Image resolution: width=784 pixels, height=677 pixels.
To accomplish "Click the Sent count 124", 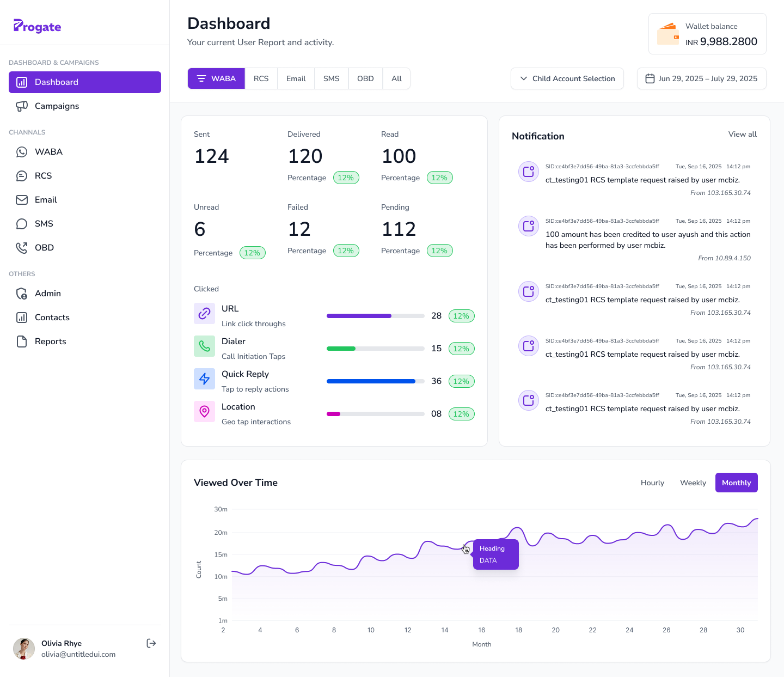I will 212,156.
